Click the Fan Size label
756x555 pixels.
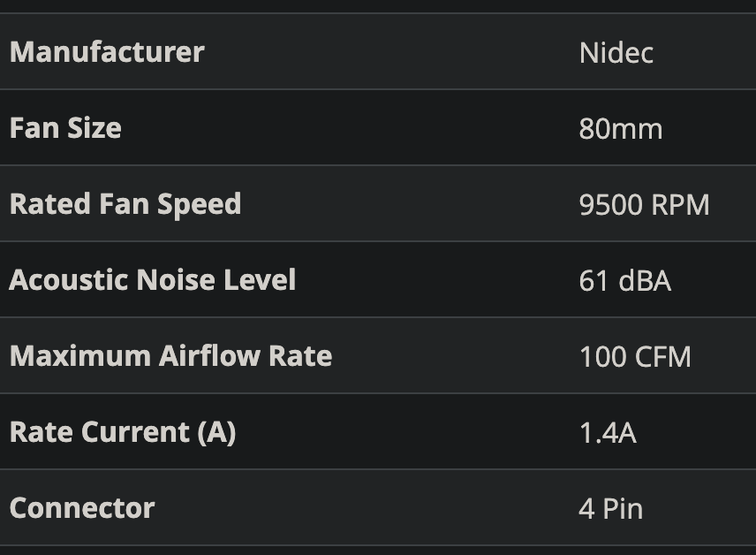65,128
